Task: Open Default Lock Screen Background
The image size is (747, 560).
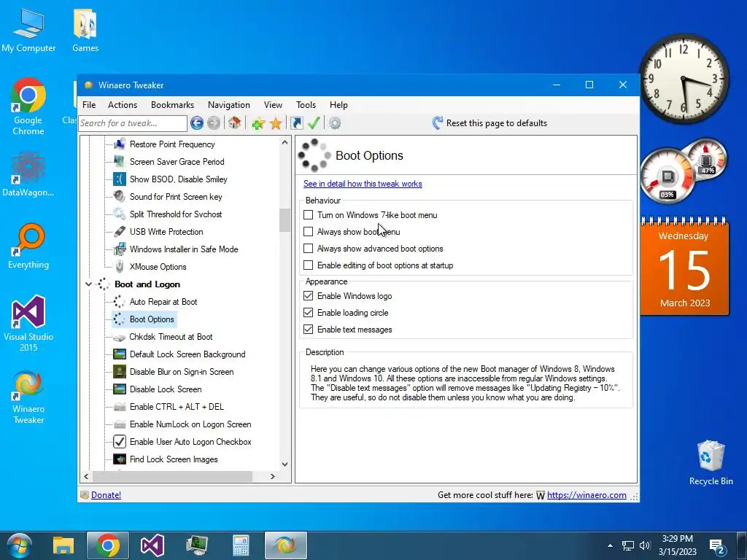Action: pos(187,354)
